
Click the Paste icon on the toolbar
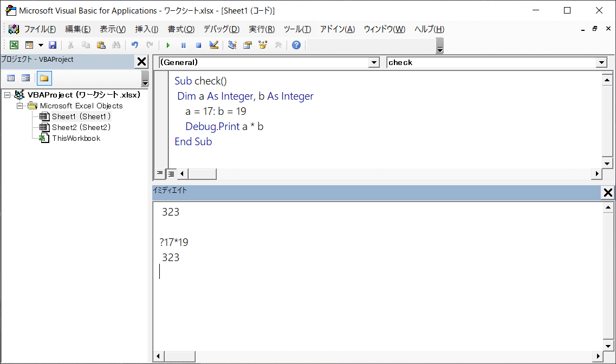point(100,45)
